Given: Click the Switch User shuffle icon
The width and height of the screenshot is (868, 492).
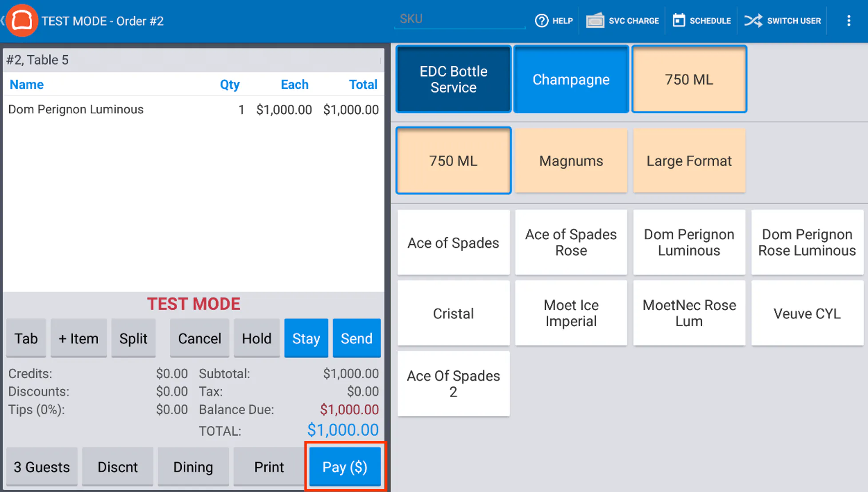Looking at the screenshot, I should [753, 20].
